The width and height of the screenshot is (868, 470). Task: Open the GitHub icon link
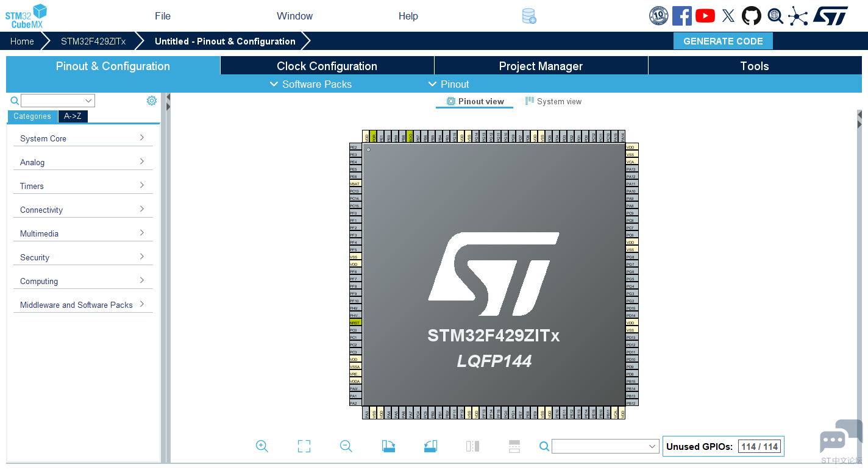pyautogui.click(x=751, y=16)
